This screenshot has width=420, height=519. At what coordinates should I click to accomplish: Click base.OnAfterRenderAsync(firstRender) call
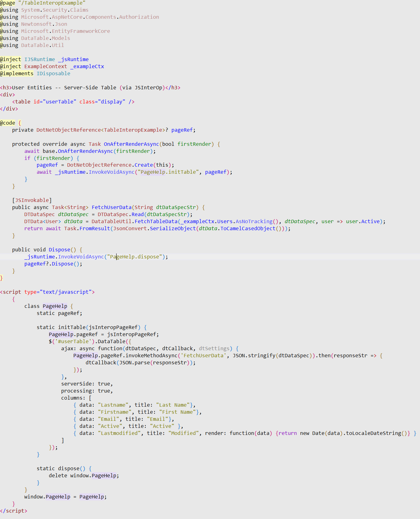98,151
